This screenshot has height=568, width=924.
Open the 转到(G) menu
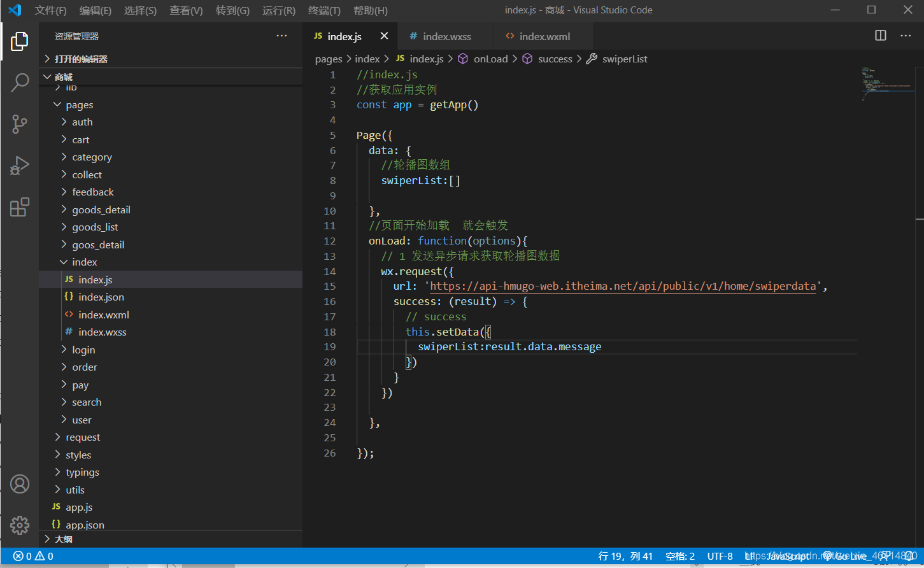click(x=232, y=10)
